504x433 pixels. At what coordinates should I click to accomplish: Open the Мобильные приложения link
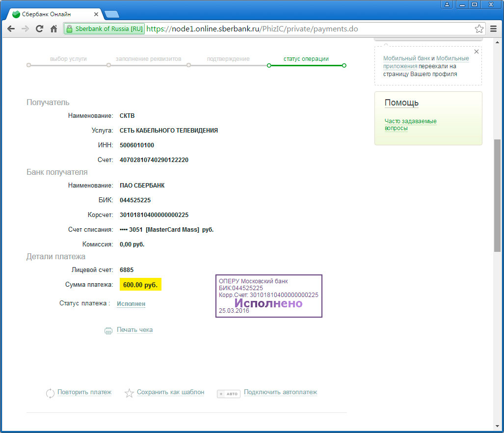(426, 62)
